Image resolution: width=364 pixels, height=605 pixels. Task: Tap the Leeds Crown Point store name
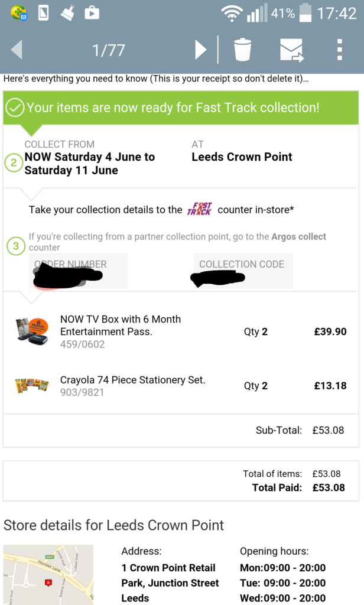click(x=242, y=157)
